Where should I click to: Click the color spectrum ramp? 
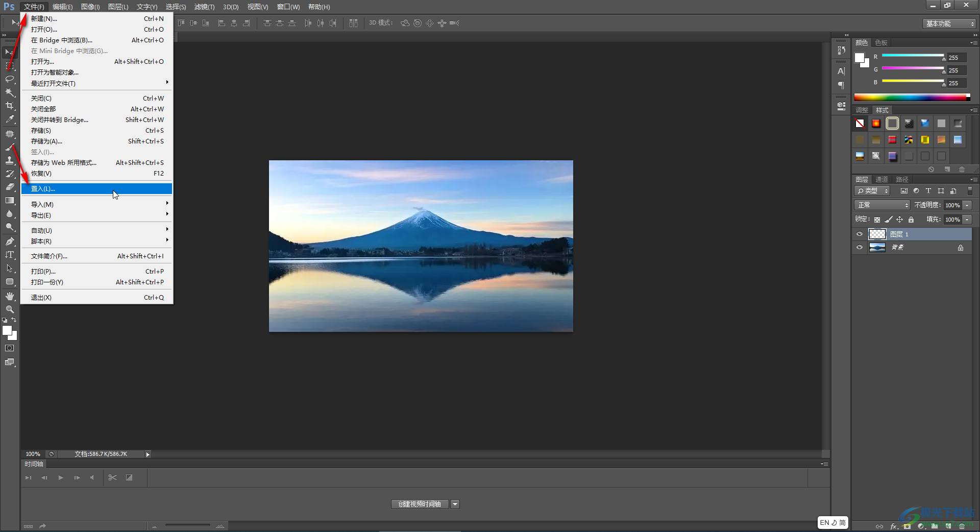click(x=912, y=97)
